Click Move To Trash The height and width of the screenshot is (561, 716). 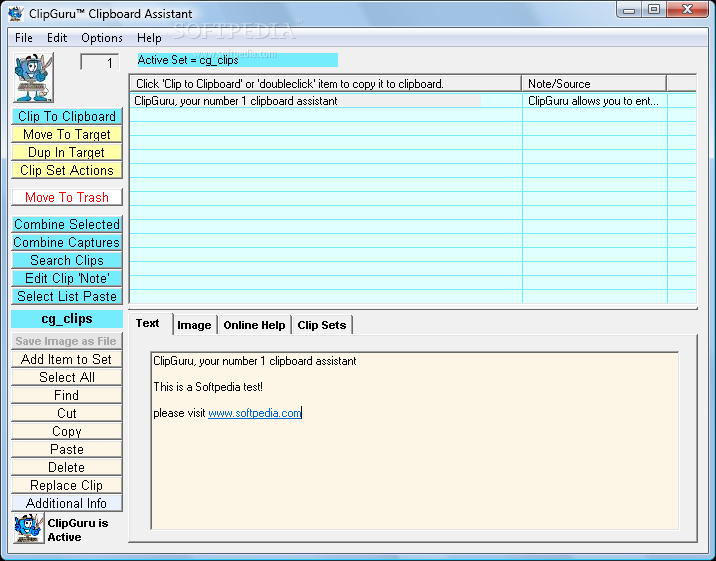point(67,197)
